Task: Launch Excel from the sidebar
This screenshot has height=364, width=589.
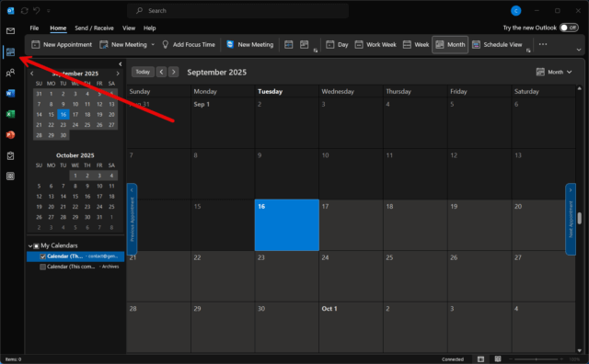Action: [10, 114]
